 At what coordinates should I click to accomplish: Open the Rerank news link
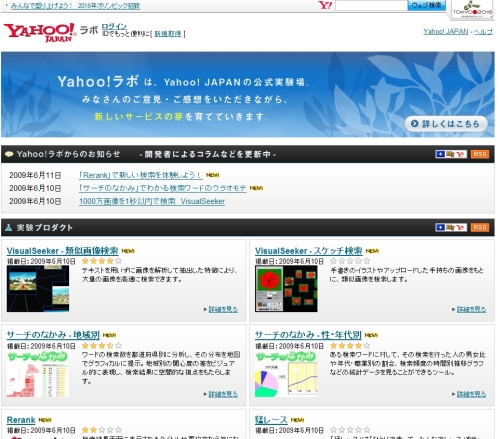140,175
